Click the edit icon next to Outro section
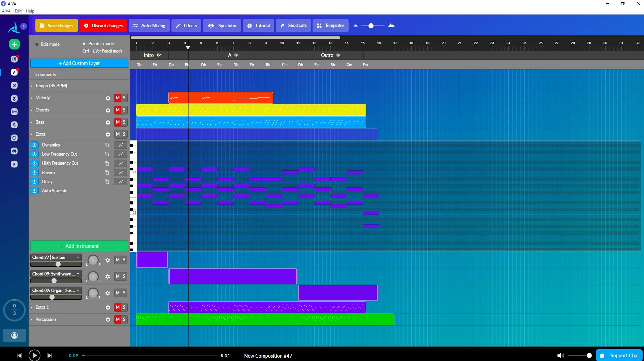Viewport: 644px width, 361px height. click(x=338, y=55)
